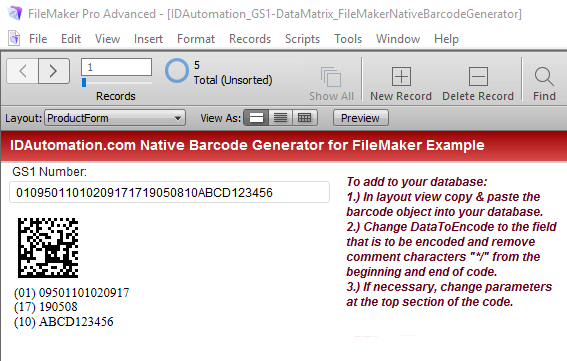Click the FileMaker document icon beside File
The height and width of the screenshot is (361, 567).
click(14, 38)
